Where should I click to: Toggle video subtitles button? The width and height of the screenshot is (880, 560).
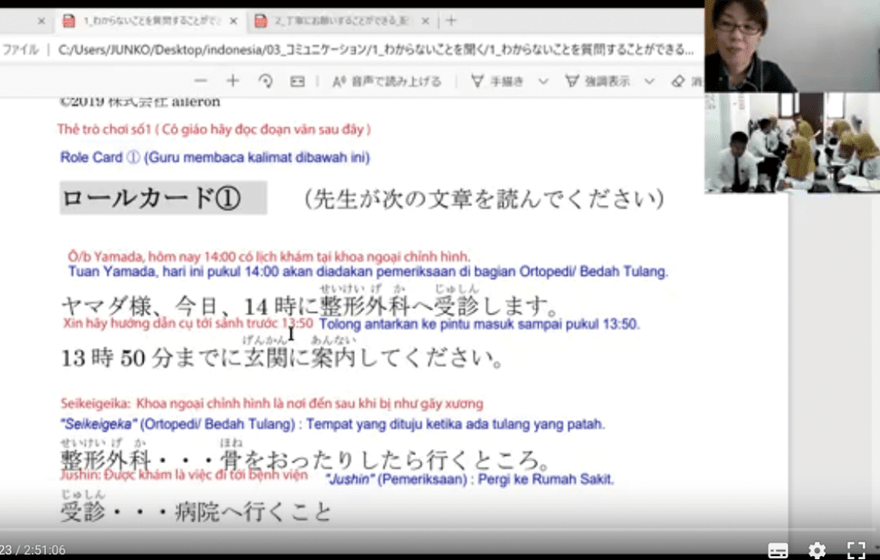(778, 550)
